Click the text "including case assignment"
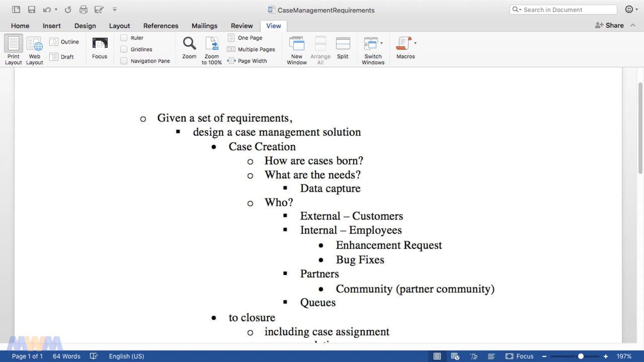Image resolution: width=644 pixels, height=362 pixels. 327,331
